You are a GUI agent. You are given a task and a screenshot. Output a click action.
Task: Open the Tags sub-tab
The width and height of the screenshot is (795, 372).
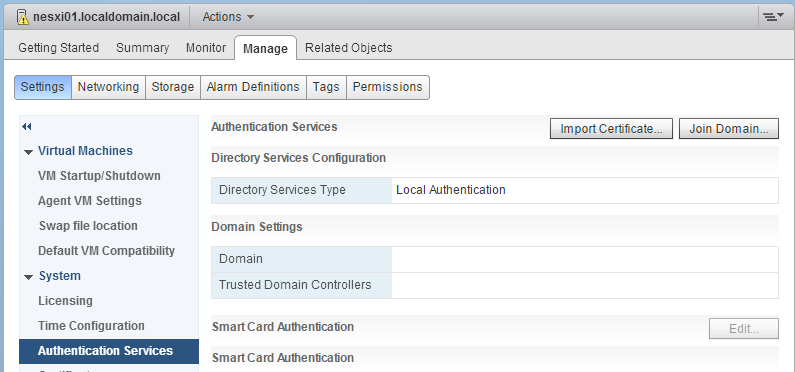click(x=326, y=87)
